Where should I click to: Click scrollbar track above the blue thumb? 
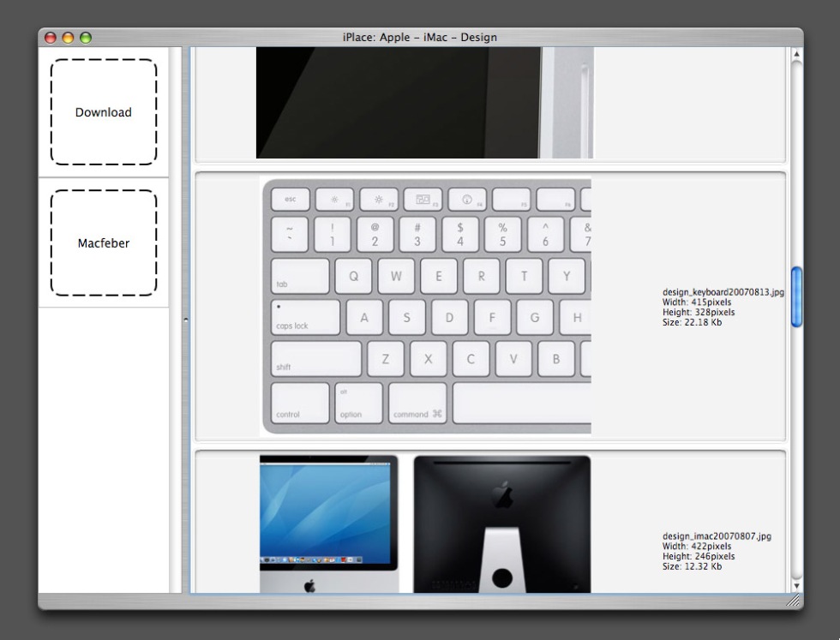796,163
